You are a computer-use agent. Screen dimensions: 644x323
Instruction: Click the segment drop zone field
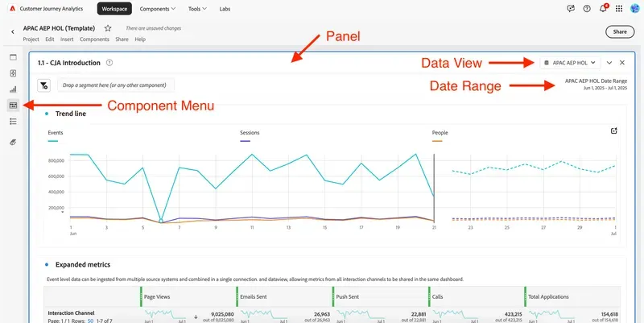click(x=116, y=85)
